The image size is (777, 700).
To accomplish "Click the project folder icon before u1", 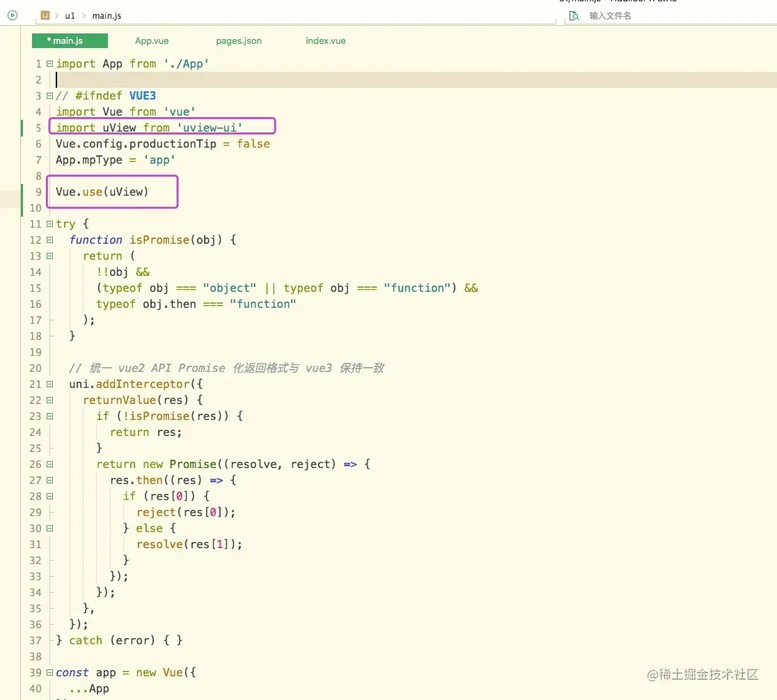I will [x=45, y=15].
